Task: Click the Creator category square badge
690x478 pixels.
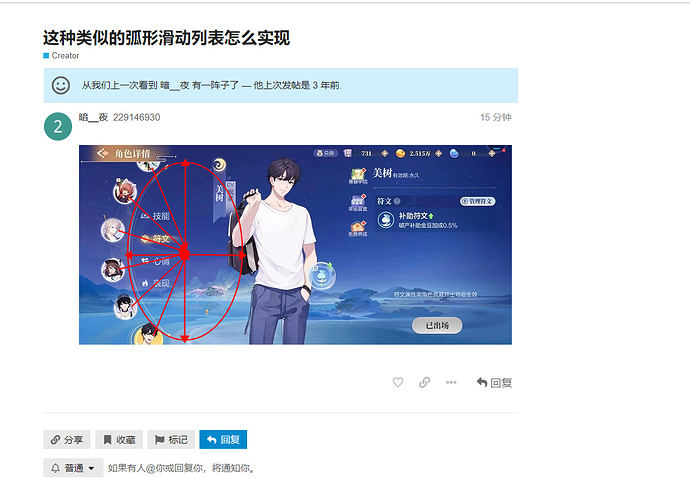Action: click(x=46, y=55)
